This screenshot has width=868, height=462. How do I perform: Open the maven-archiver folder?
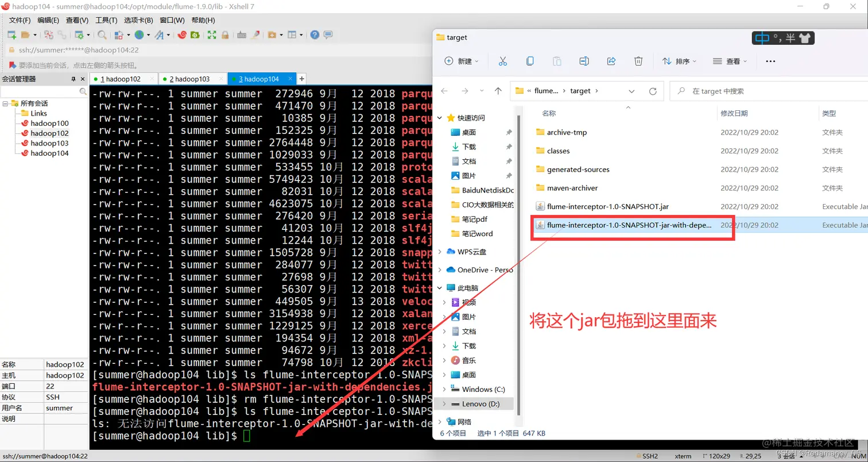pyautogui.click(x=572, y=188)
